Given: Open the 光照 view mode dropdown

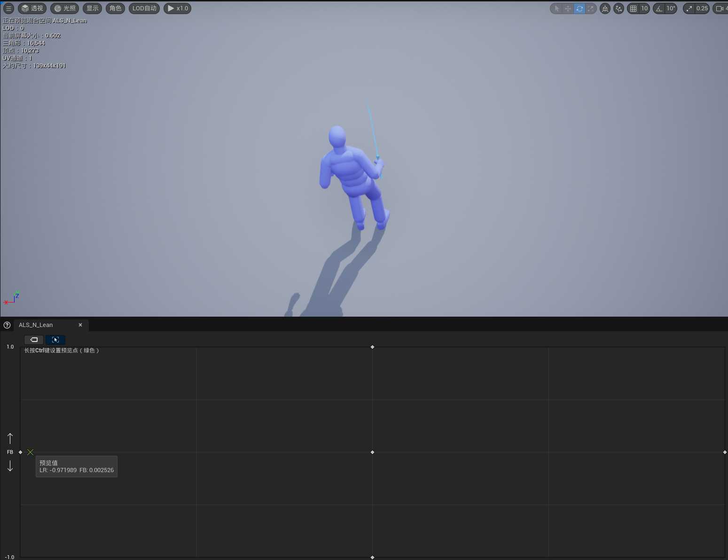Looking at the screenshot, I should pos(64,8).
